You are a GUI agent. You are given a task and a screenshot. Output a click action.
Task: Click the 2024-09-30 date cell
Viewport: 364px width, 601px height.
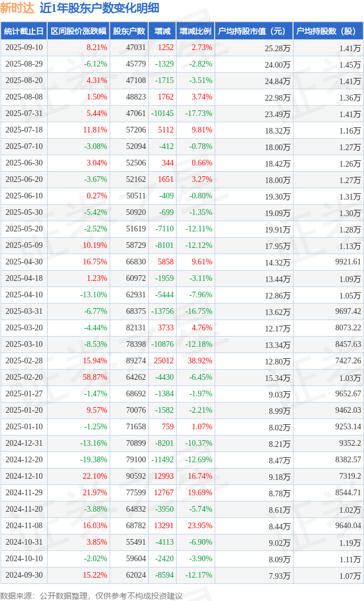pyautogui.click(x=24, y=575)
